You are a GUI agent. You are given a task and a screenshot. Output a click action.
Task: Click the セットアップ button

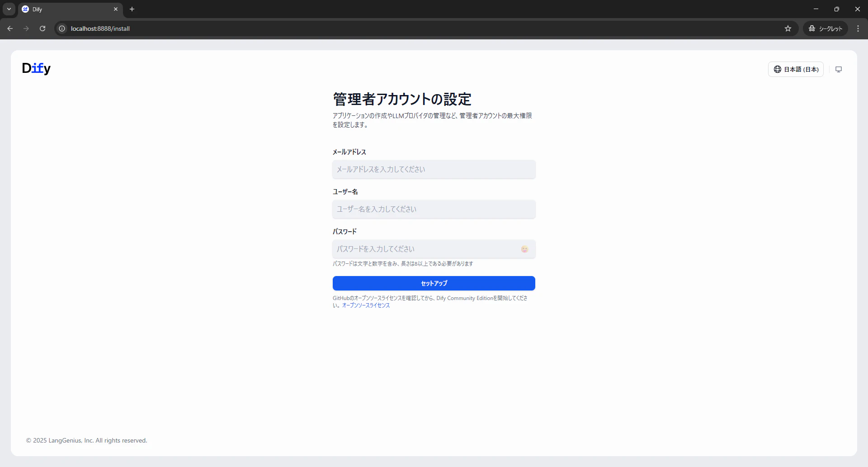tap(434, 283)
